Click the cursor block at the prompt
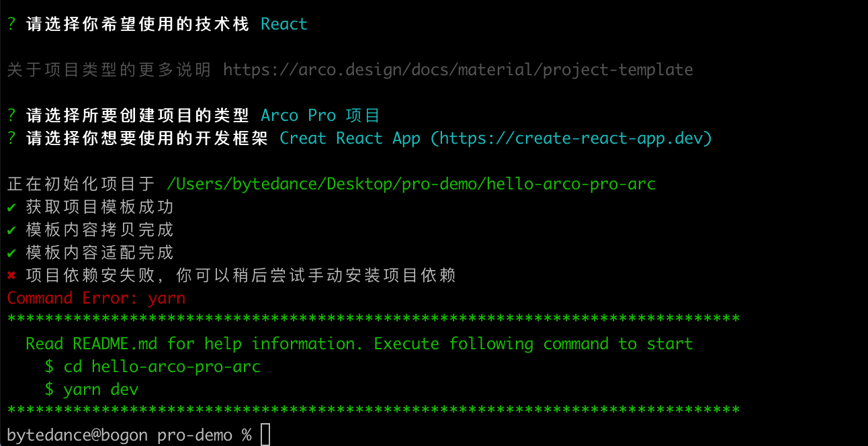 coord(265,435)
